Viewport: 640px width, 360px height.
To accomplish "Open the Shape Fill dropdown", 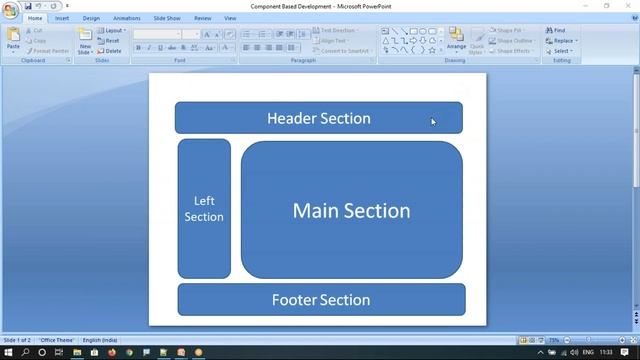I will [508, 31].
